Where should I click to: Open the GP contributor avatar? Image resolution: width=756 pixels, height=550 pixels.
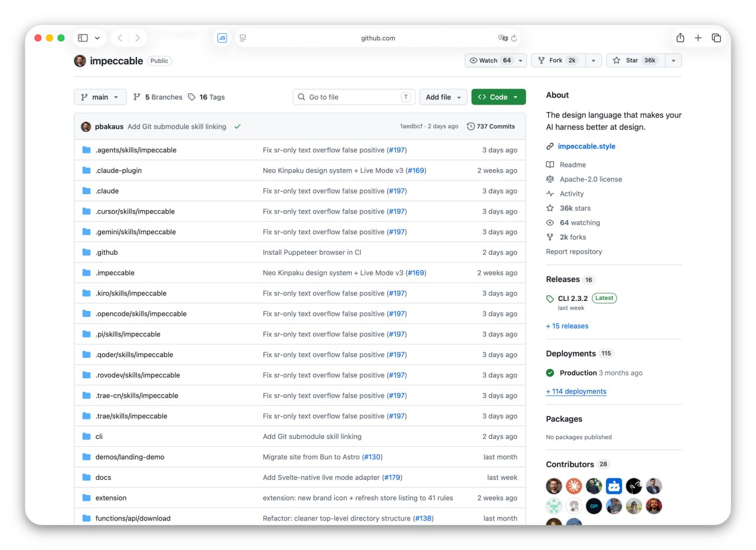[594, 506]
